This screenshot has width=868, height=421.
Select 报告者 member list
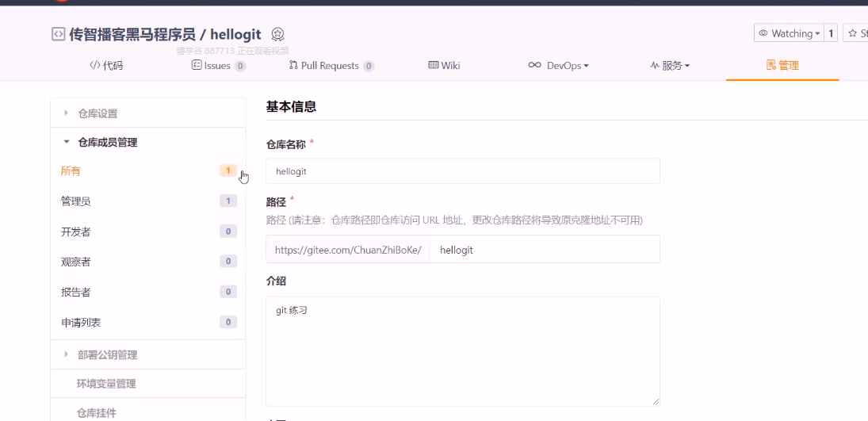tap(147, 292)
